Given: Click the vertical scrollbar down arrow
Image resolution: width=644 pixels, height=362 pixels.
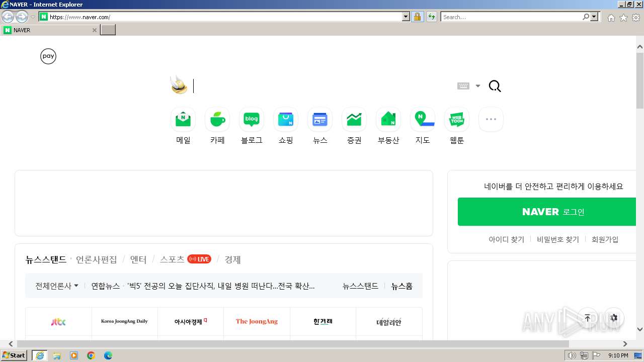Looking at the screenshot, I should click(640, 329).
